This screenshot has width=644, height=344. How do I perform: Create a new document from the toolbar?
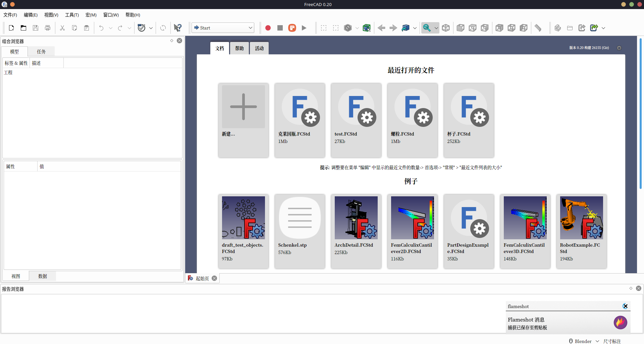(x=11, y=28)
